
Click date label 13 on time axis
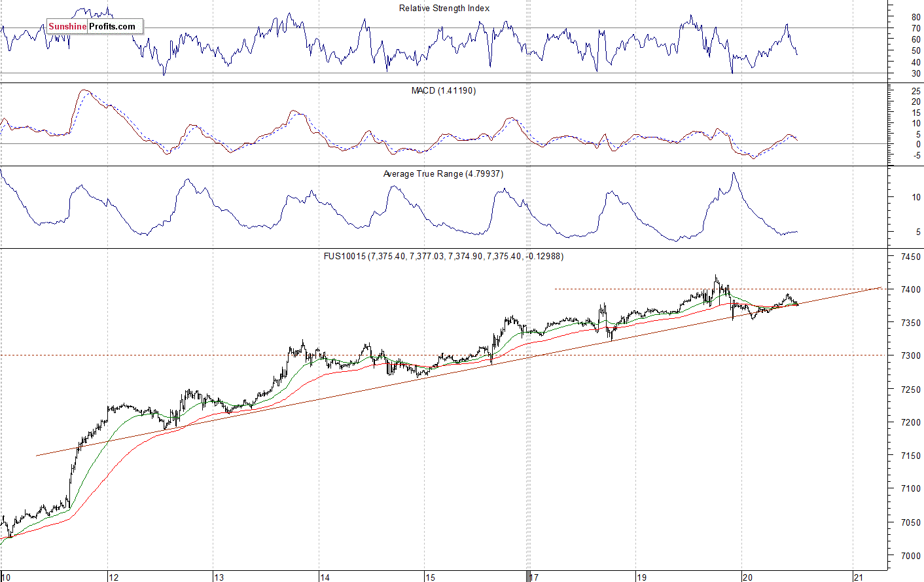click(219, 577)
